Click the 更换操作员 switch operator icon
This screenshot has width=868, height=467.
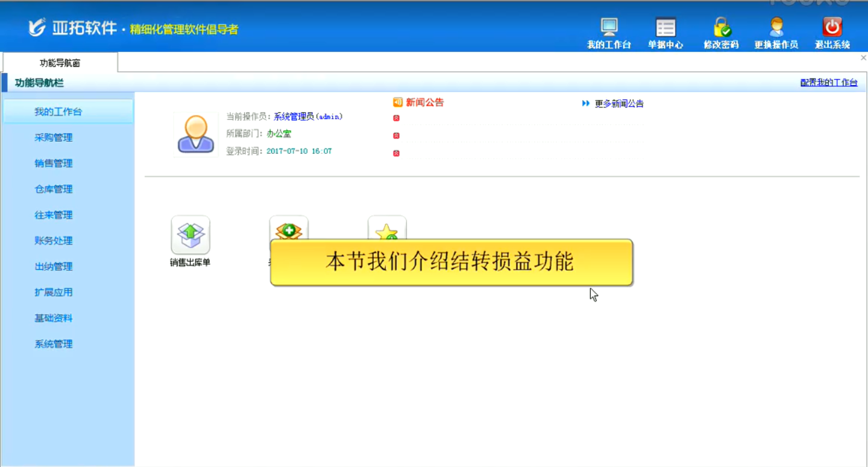(x=776, y=28)
